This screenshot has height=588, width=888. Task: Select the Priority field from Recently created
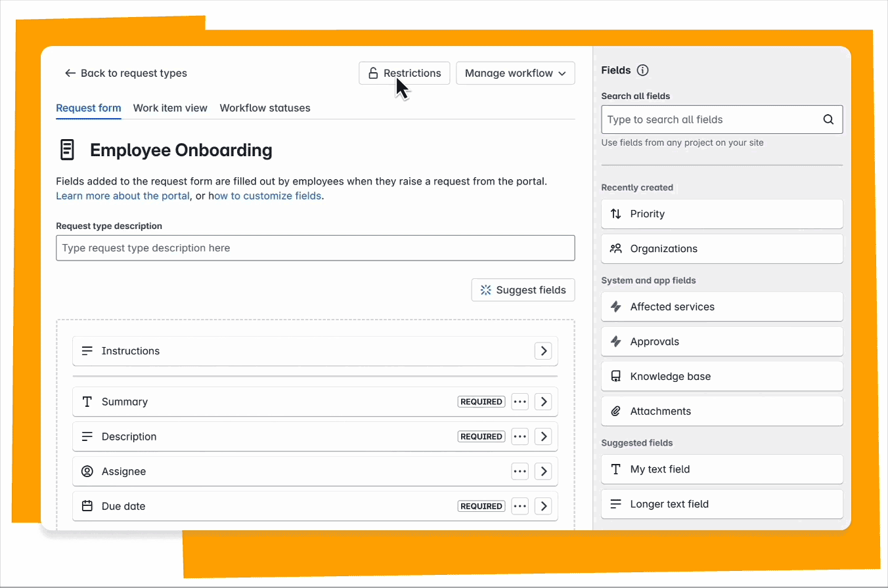click(x=722, y=214)
